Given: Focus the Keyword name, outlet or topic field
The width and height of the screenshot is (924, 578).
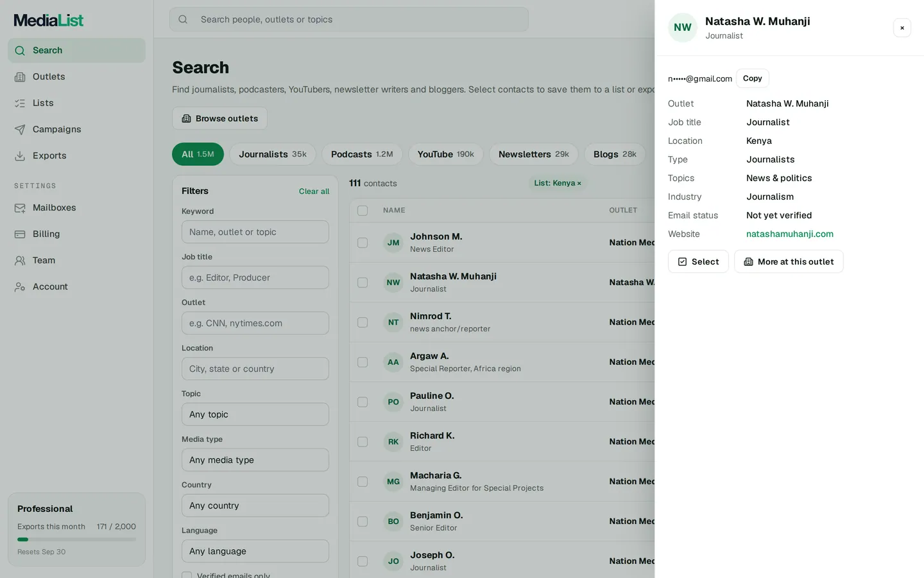Looking at the screenshot, I should pyautogui.click(x=255, y=232).
